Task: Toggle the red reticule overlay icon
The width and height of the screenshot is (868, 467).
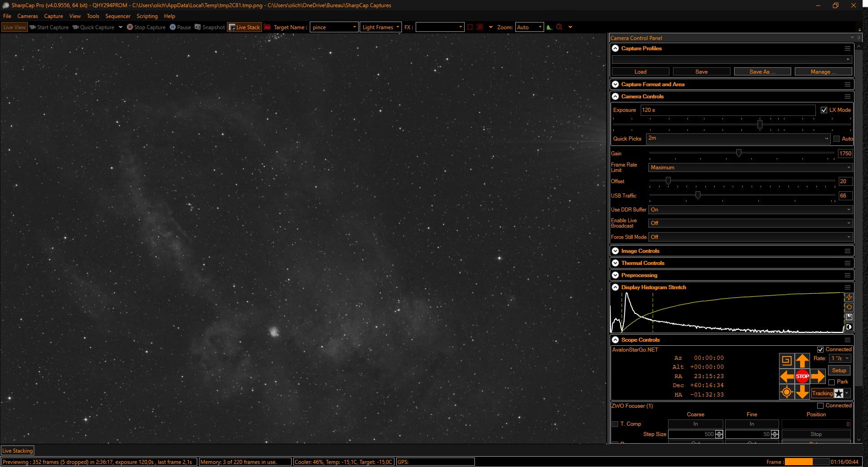Action: tap(480, 27)
